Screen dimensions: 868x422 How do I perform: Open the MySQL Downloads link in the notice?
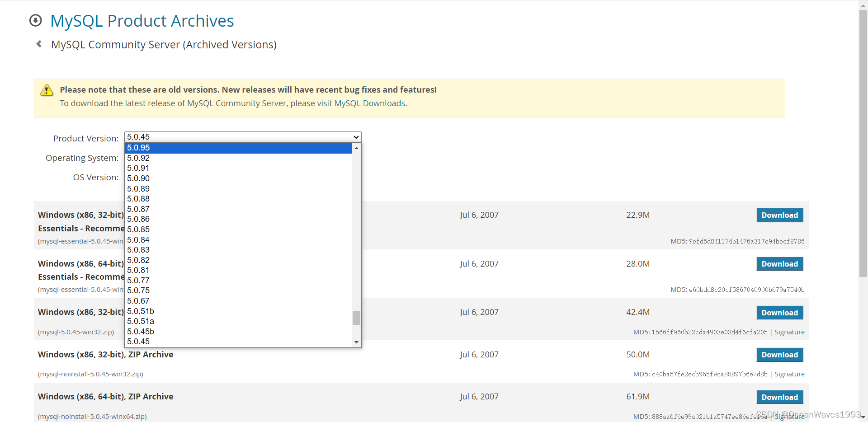point(369,103)
